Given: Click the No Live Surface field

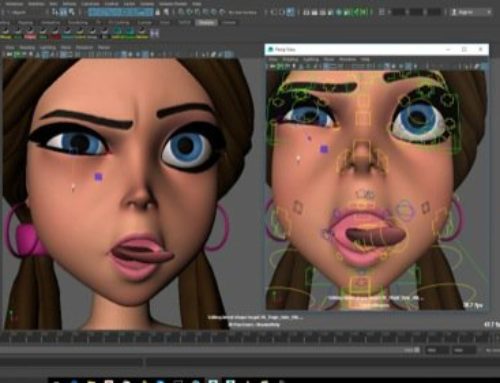Looking at the screenshot, I should 243,13.
